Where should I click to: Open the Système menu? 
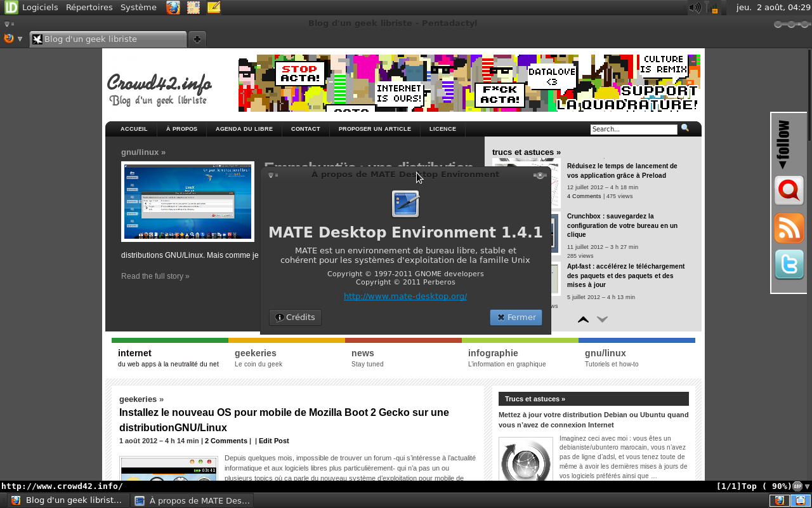[138, 8]
